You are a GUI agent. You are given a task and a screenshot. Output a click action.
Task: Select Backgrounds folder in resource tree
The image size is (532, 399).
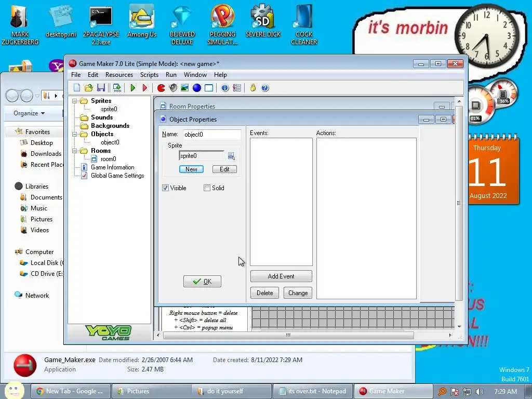(110, 126)
